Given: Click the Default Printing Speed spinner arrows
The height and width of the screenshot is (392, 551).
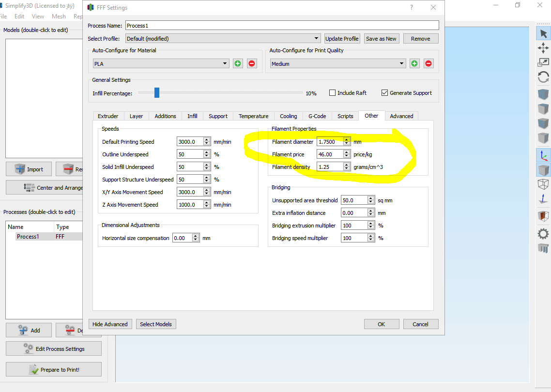Looking at the screenshot, I should pos(207,141).
